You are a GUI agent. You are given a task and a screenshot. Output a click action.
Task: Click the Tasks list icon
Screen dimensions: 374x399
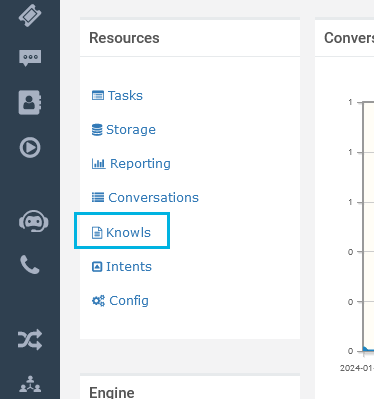[98, 96]
